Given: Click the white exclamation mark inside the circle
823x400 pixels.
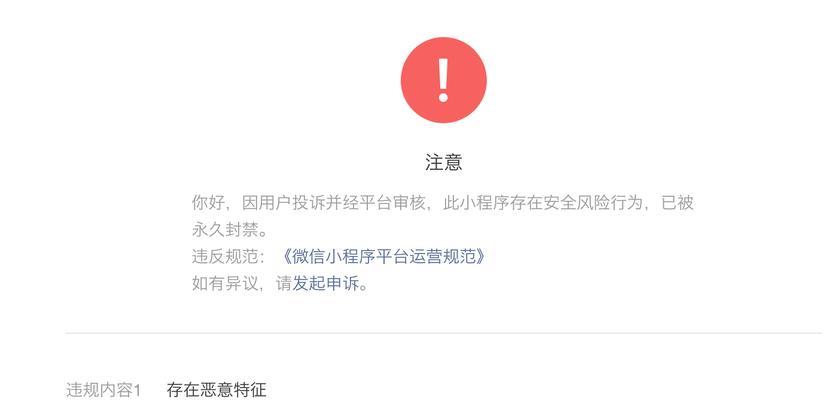Looking at the screenshot, I should 444,80.
